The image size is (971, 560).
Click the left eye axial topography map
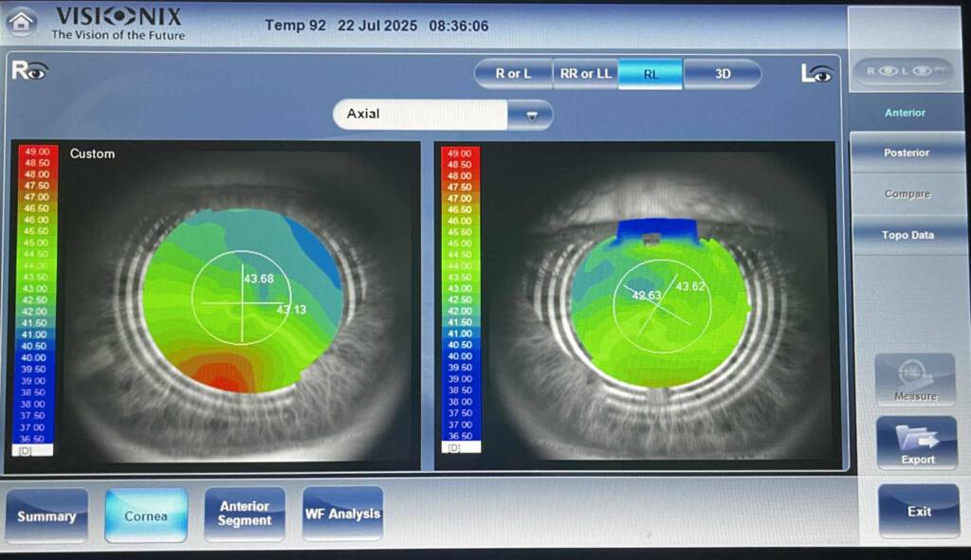[661, 303]
